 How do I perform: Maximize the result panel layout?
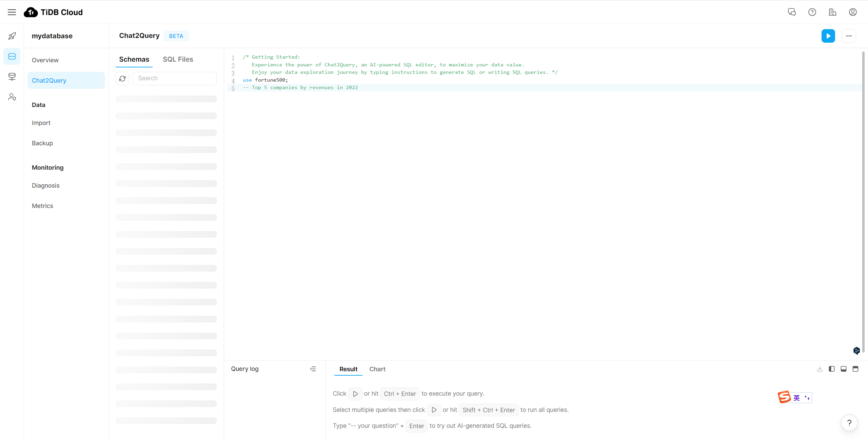coord(855,369)
